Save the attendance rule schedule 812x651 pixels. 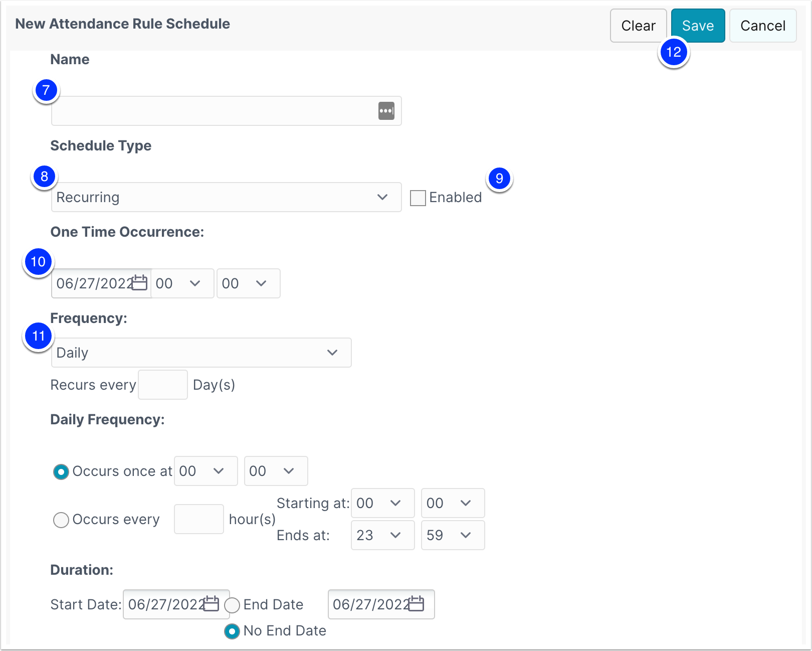coord(698,26)
